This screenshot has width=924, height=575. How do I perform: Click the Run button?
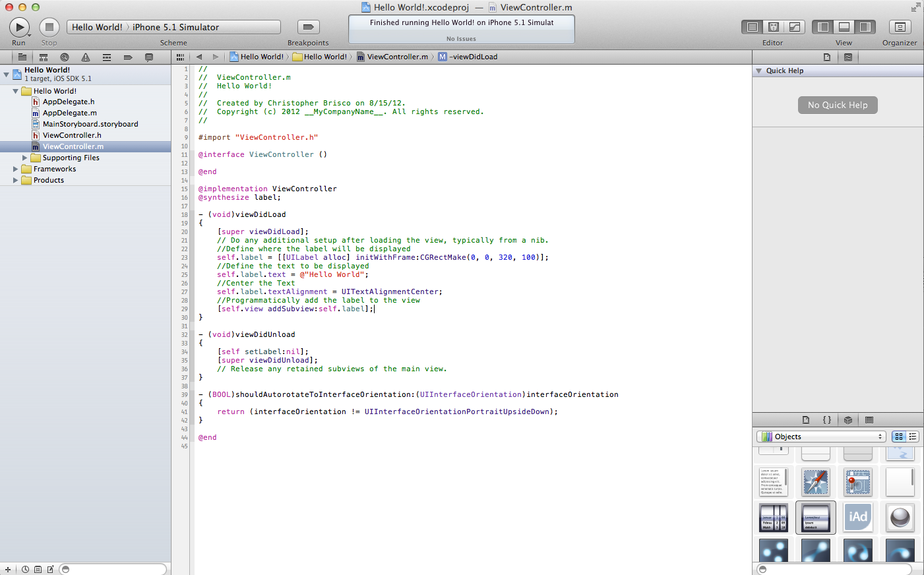tap(19, 27)
